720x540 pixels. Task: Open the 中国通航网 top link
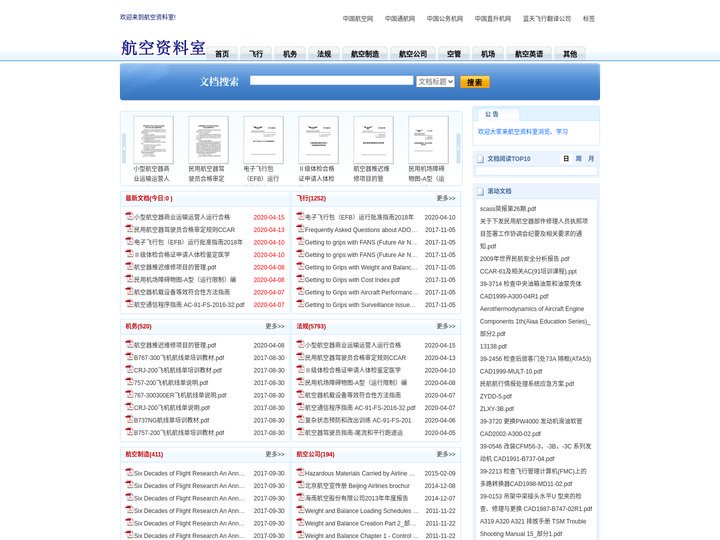(399, 19)
